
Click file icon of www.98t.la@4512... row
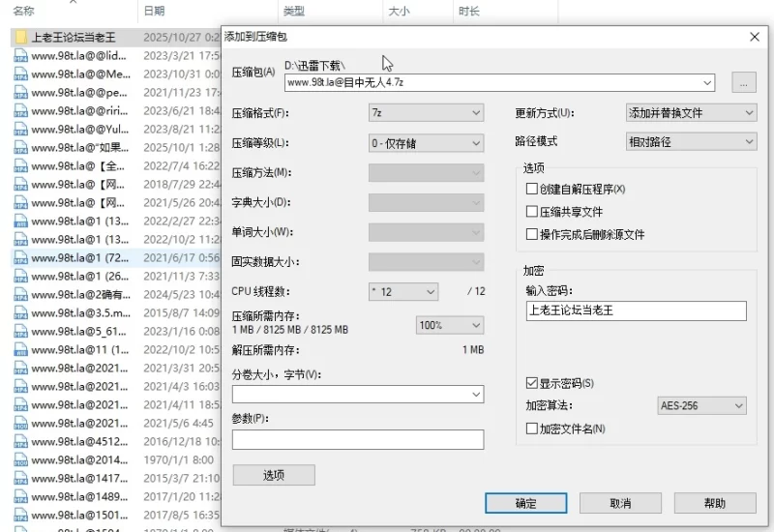[x=20, y=442]
